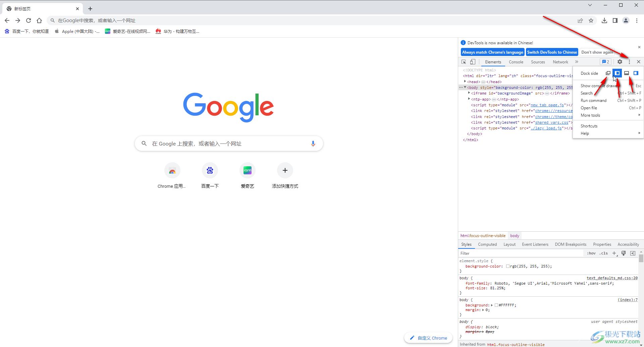This screenshot has height=347, width=644.
Task: Expand the margin: 0 shorthand arrow
Action: coord(483,310)
